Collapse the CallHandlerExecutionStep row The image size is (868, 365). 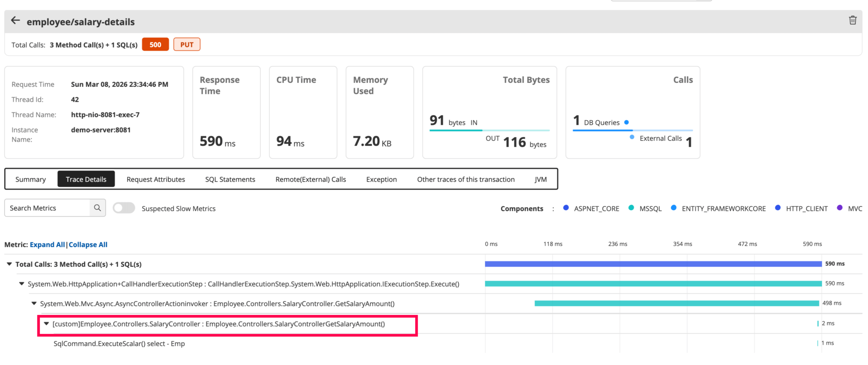coord(22,284)
